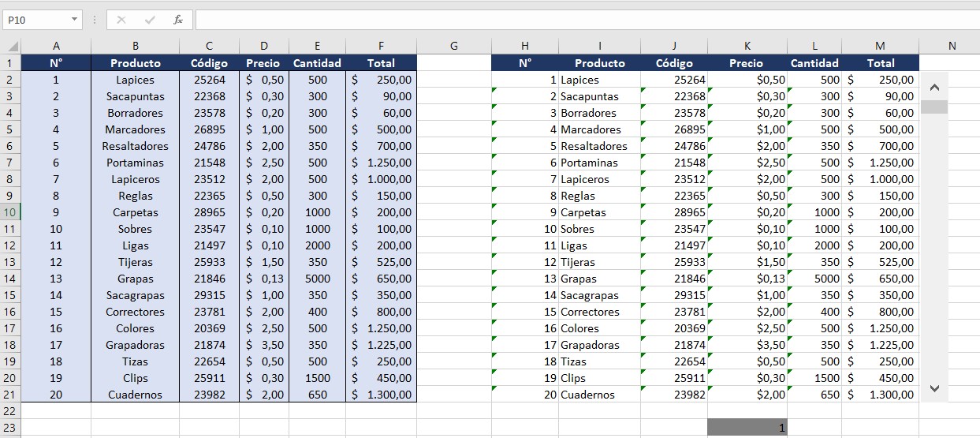Image resolution: width=980 pixels, height=438 pixels.
Task: Select row 23 by its row header
Action: [x=10, y=428]
